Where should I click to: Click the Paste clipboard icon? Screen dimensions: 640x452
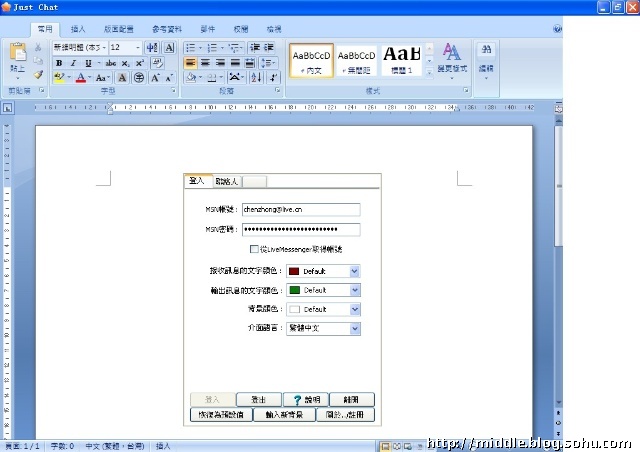(18, 52)
